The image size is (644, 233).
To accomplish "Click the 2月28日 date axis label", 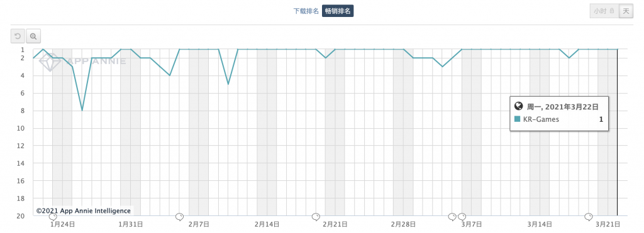I will click(404, 224).
